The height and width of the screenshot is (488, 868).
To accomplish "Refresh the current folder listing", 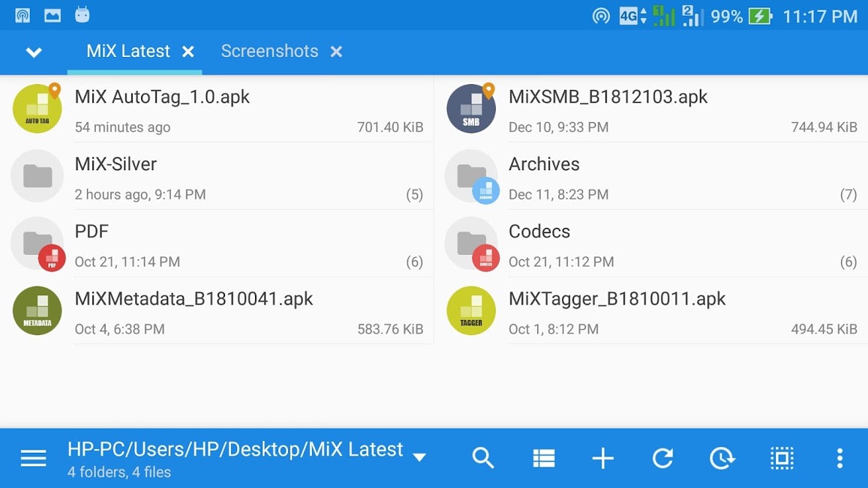I will 662,457.
